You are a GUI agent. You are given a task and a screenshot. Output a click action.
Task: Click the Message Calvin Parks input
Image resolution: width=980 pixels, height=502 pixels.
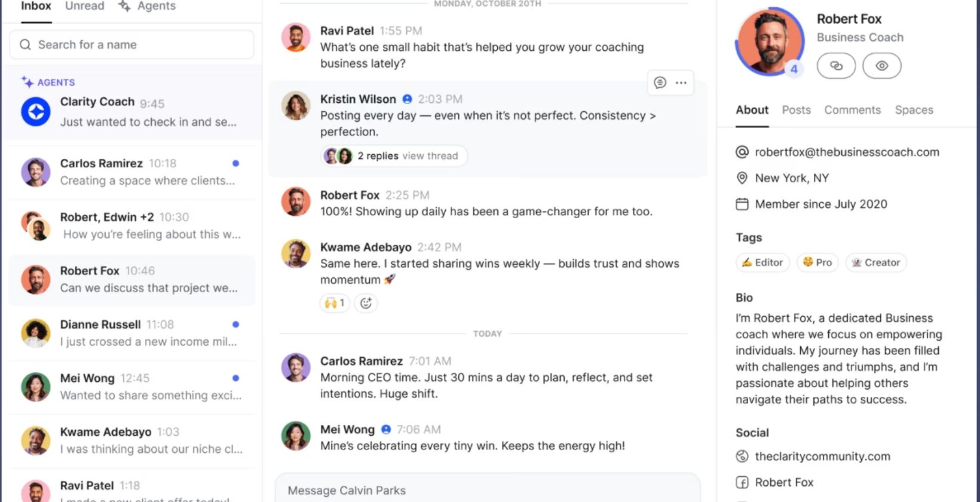[487, 490]
